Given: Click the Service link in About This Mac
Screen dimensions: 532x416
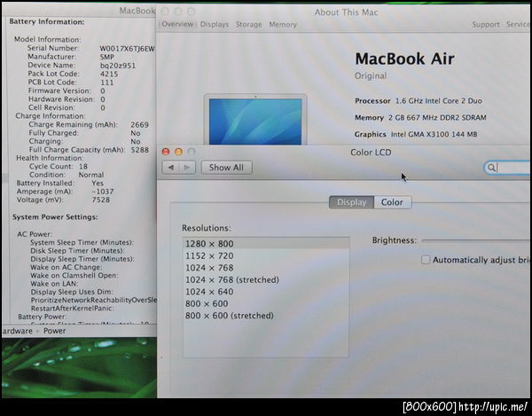Looking at the screenshot, I should click(x=518, y=25).
